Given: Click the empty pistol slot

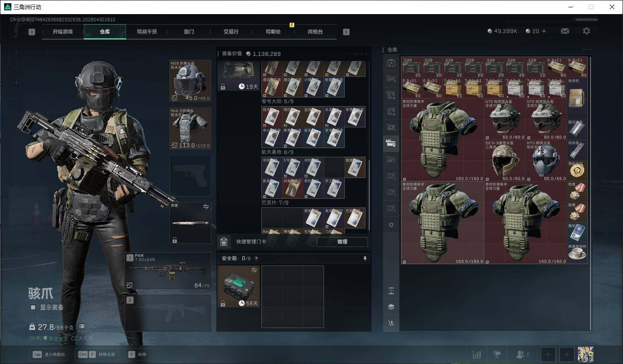Looking at the screenshot, I should click(190, 176).
